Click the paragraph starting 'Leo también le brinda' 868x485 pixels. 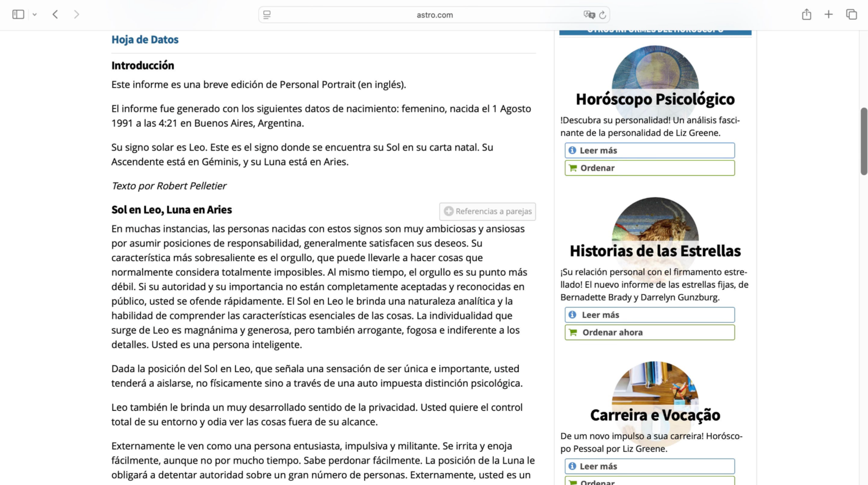317,415
